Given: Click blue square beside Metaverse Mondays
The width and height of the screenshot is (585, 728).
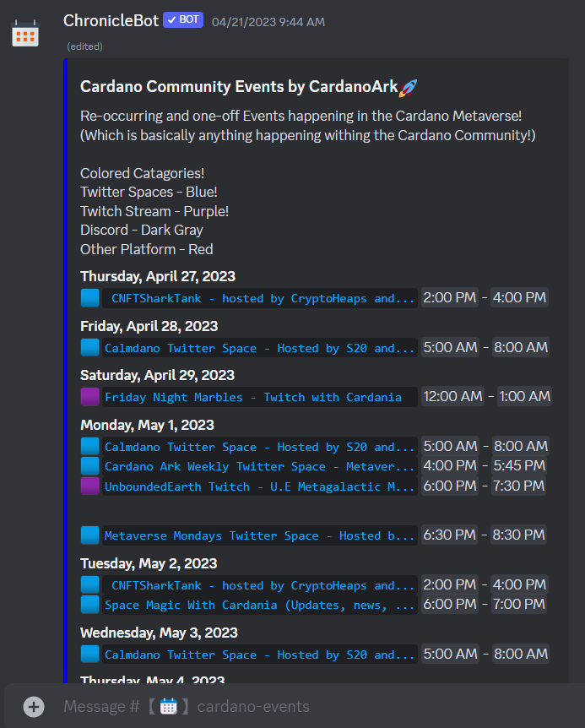Looking at the screenshot, I should point(90,535).
